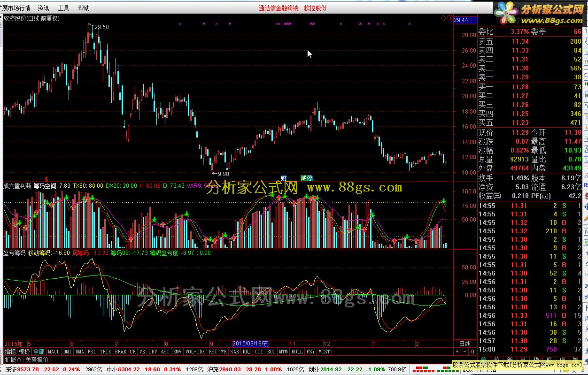Click the 卖五 price 11.34
588x375 pixels.
(x=520, y=42)
